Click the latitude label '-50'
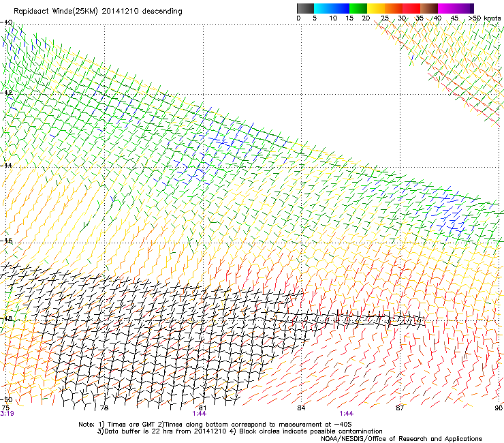 [6, 400]
